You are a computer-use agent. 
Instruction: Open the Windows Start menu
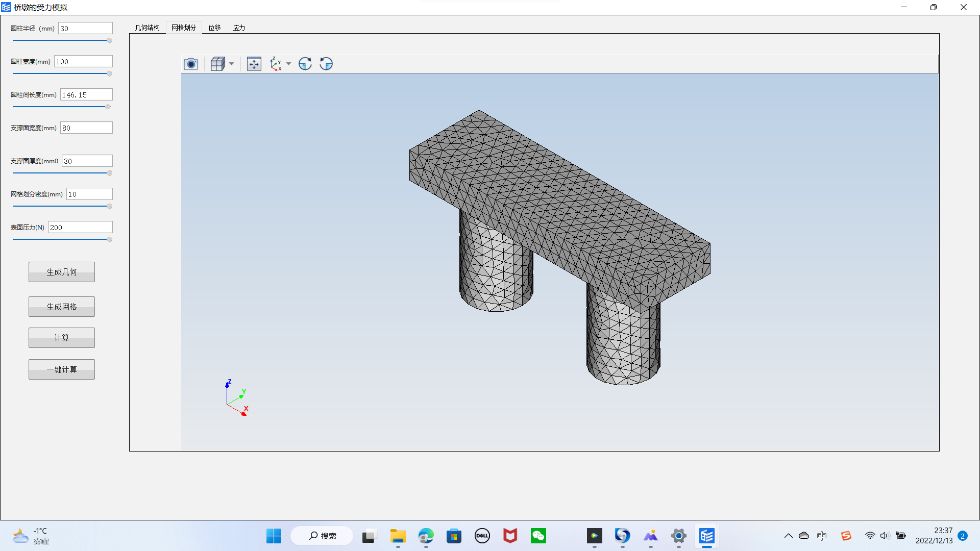274,536
